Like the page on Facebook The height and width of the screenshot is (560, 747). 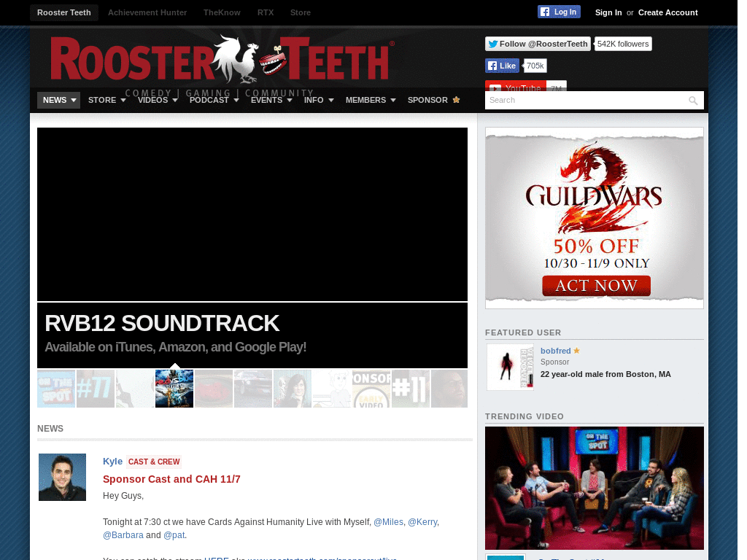tap(502, 66)
